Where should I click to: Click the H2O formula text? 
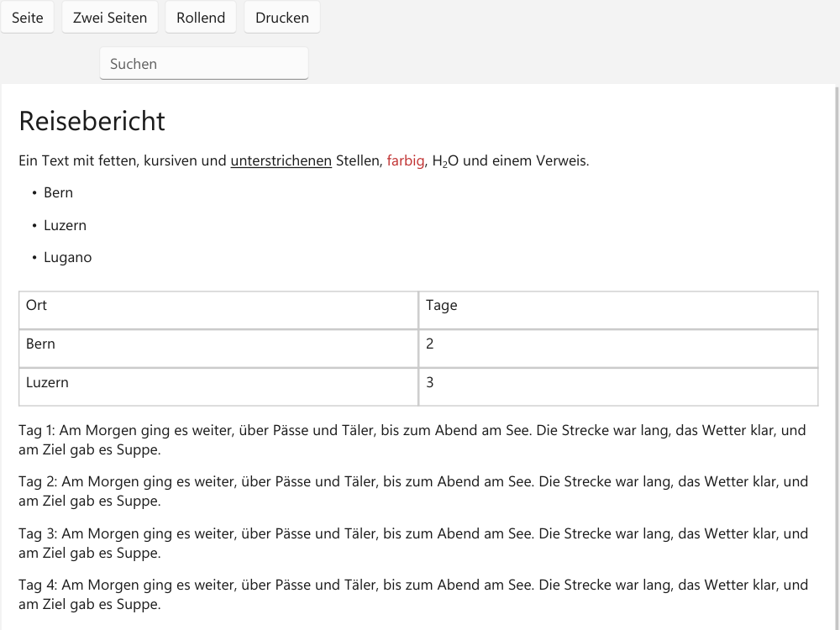(445, 160)
